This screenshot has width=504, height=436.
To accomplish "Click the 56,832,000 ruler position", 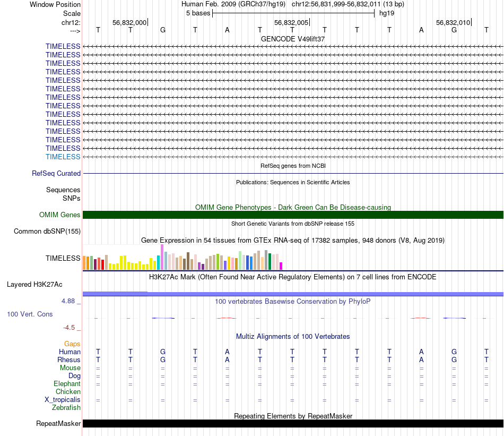I will click(129, 22).
